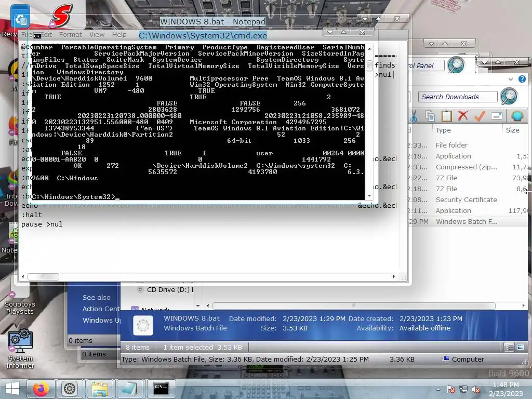
Task: Click the Copy icon in Downloads toolbar
Action: point(430,116)
